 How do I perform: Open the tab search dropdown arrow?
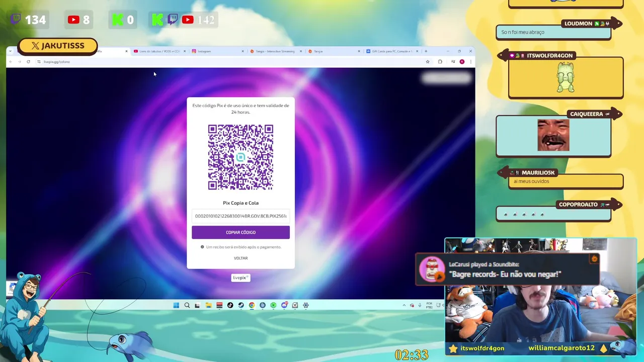(10, 51)
